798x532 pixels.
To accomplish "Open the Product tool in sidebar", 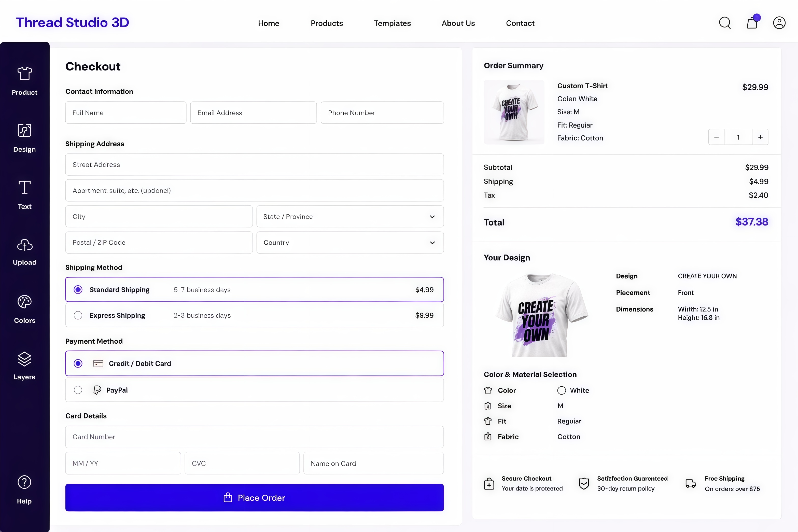I will [24, 81].
